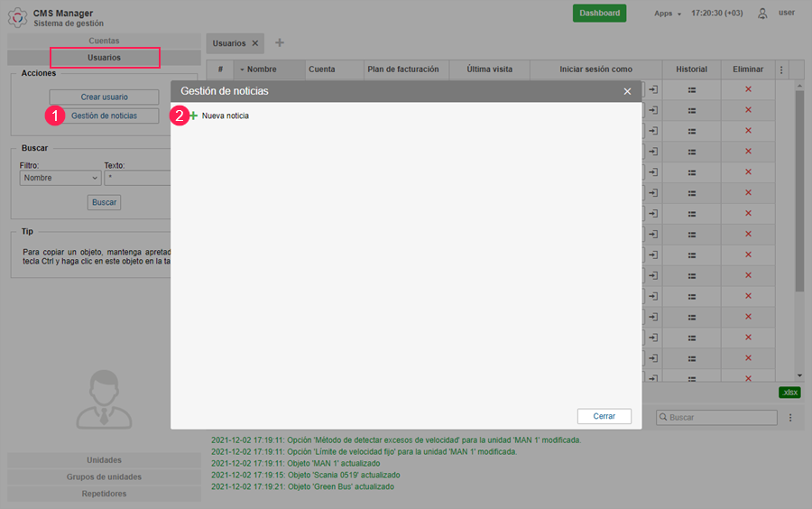Add a new tab with the plus icon
Image resolution: width=812 pixels, height=509 pixels.
[280, 42]
